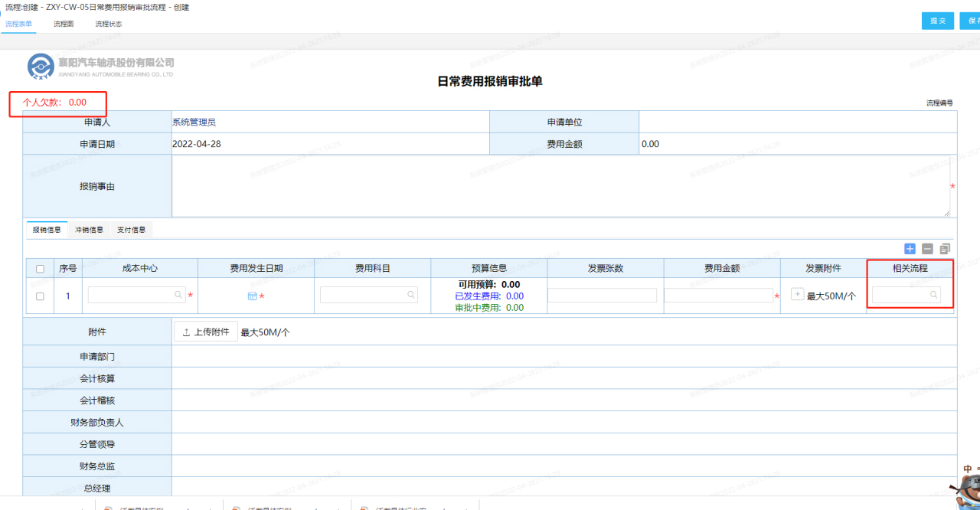The height and width of the screenshot is (510, 980).
Task: Open the 支付信息 tab
Action: (131, 230)
